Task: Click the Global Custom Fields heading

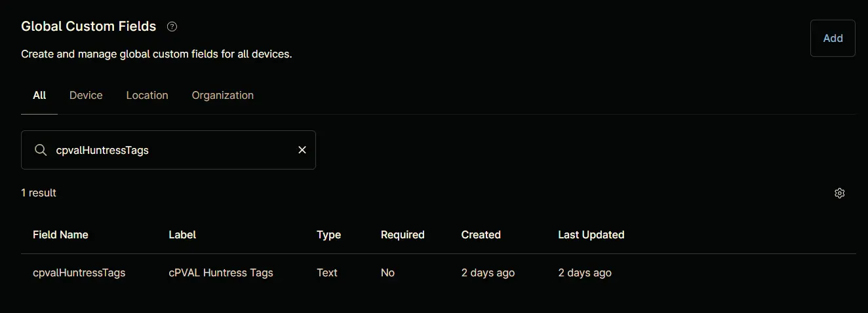Action: click(89, 26)
